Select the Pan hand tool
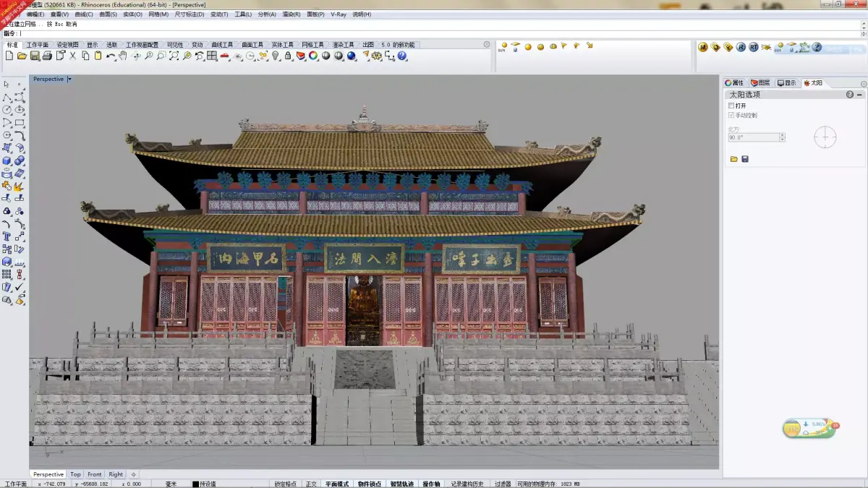 123,56
